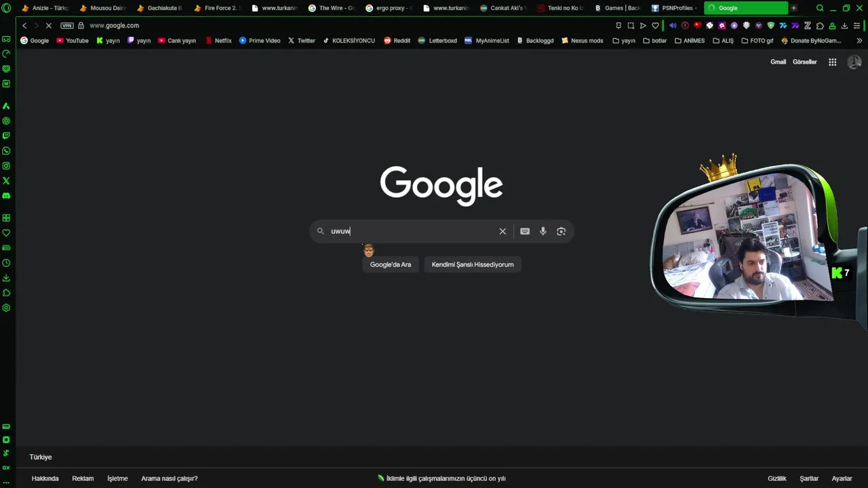Expand the FOTO gif bookmarks folder
Viewport: 868px width, 488px height.
coord(757,41)
